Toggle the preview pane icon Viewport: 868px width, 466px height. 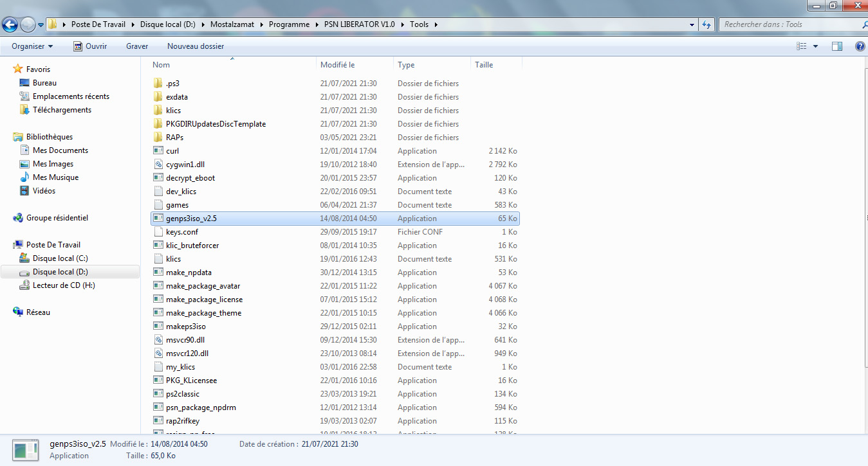point(837,46)
